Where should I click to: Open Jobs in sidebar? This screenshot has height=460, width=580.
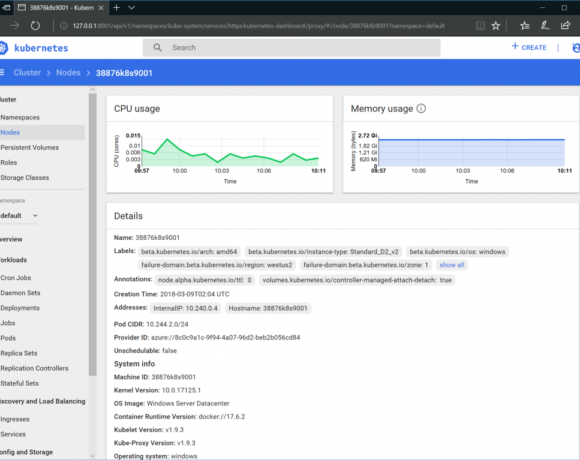coord(7,323)
